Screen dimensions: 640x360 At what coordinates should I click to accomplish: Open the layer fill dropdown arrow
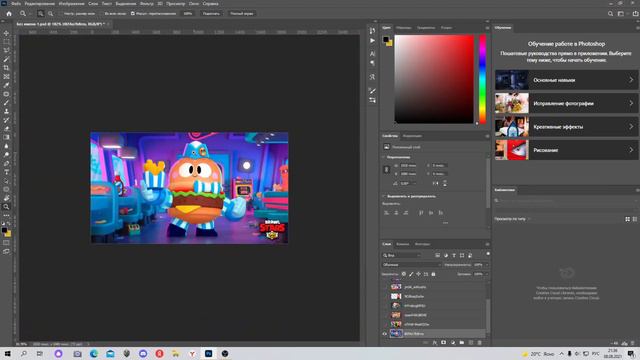click(x=487, y=274)
